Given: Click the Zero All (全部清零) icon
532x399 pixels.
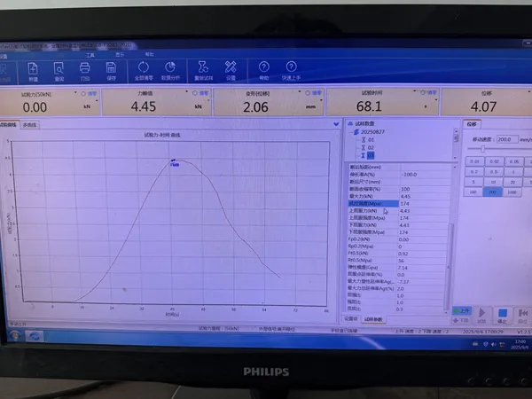Looking at the screenshot, I should click(144, 71).
